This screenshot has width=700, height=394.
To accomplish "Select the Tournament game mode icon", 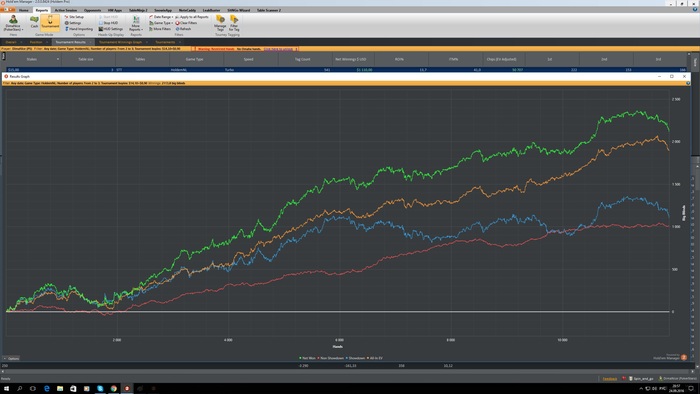I will coord(50,22).
